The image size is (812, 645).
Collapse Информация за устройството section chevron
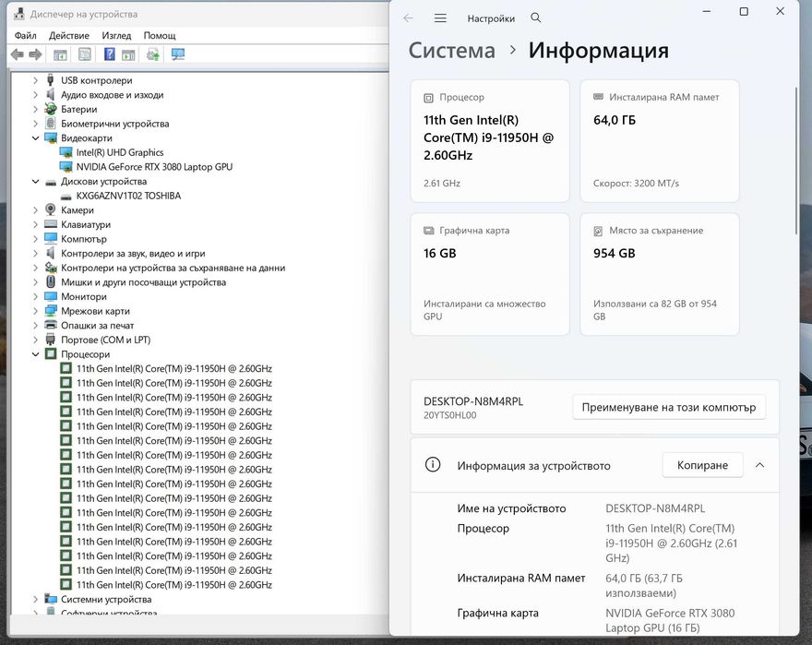pos(759,465)
